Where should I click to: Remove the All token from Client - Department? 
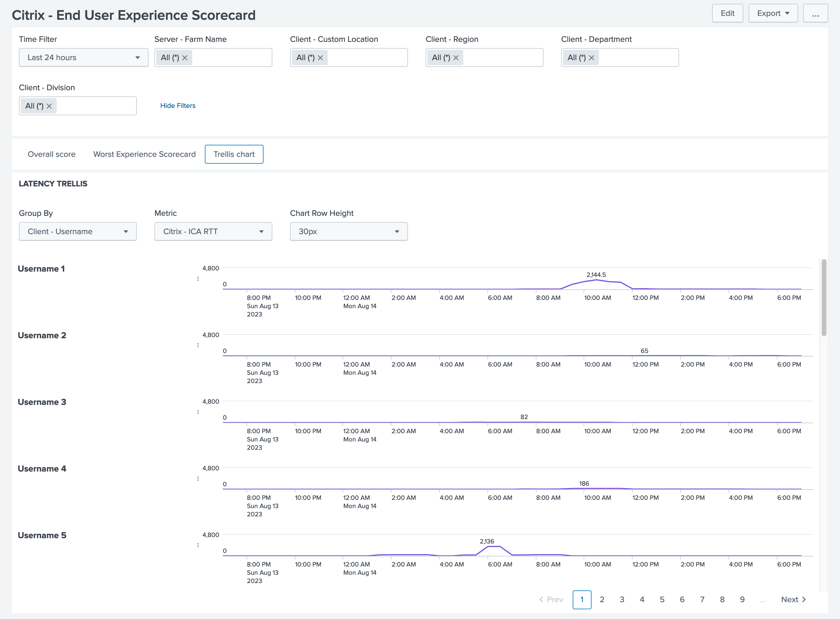(x=591, y=57)
